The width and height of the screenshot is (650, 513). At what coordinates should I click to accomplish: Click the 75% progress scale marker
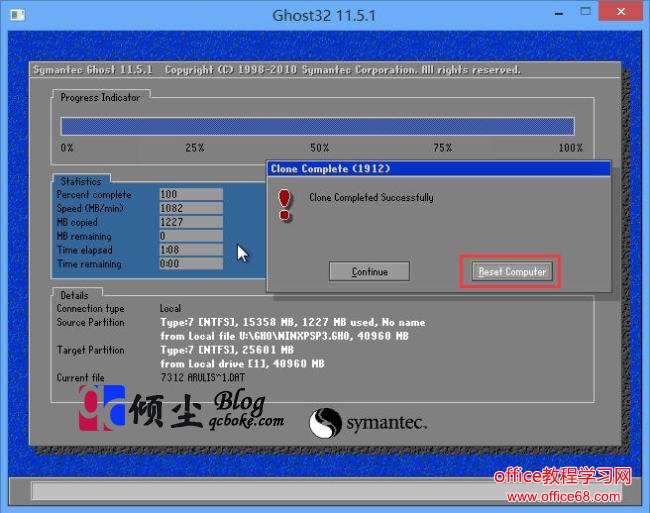coord(443,148)
